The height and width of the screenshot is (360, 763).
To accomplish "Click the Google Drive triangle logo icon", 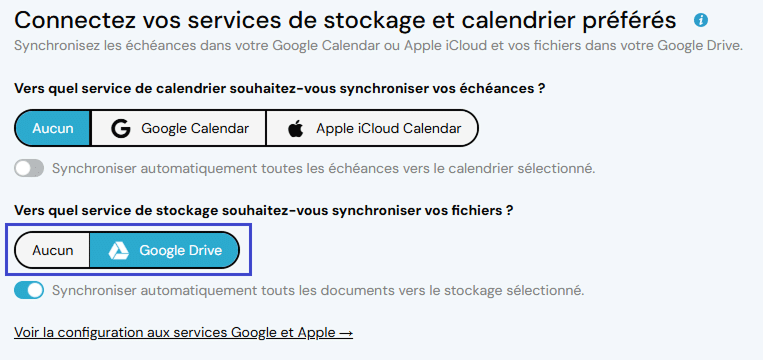I will coord(118,251).
